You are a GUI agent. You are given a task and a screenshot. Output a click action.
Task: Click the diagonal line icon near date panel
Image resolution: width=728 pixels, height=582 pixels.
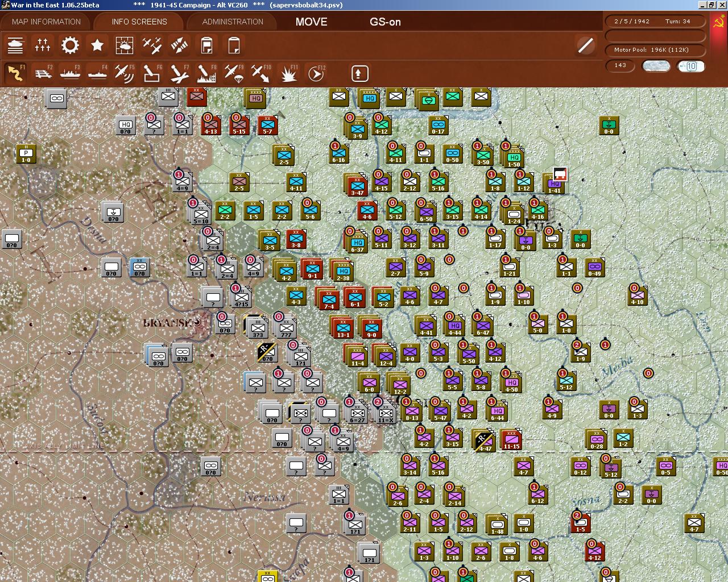click(585, 45)
